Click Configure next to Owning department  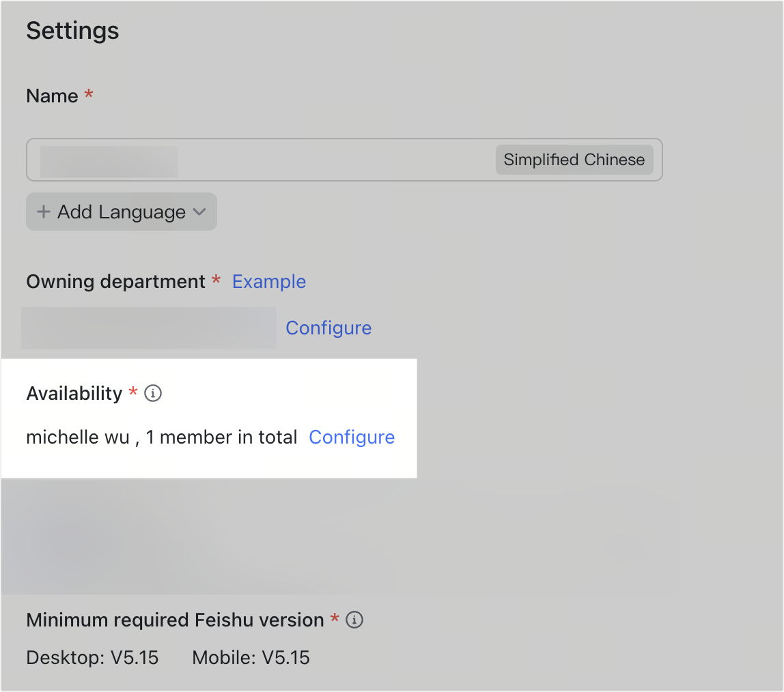click(x=328, y=328)
